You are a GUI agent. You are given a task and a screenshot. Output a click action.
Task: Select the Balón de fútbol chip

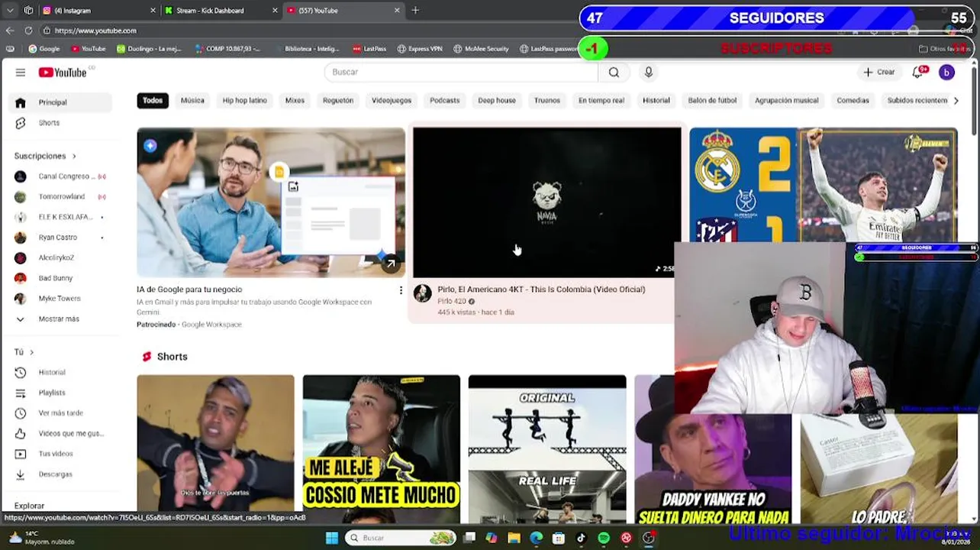click(x=712, y=101)
